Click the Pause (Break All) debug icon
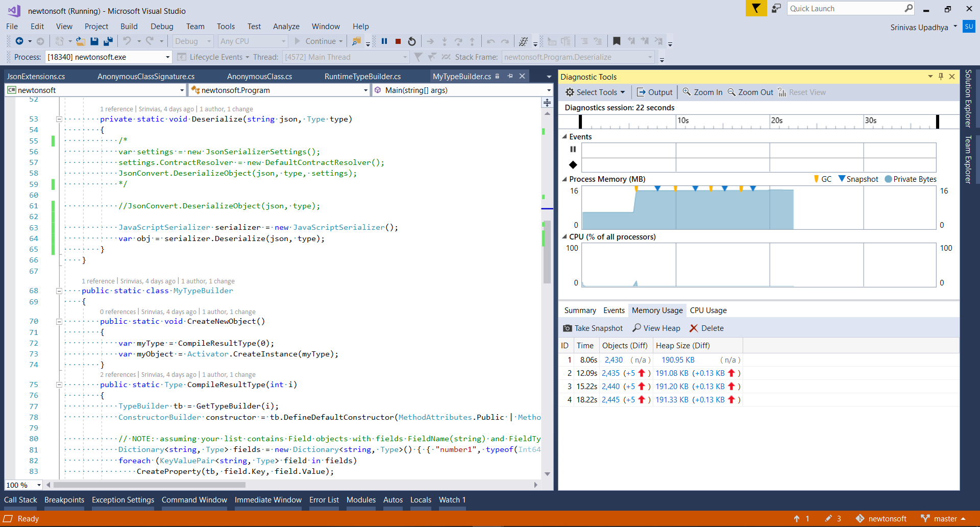Viewport: 980px width, 527px height. pos(384,41)
